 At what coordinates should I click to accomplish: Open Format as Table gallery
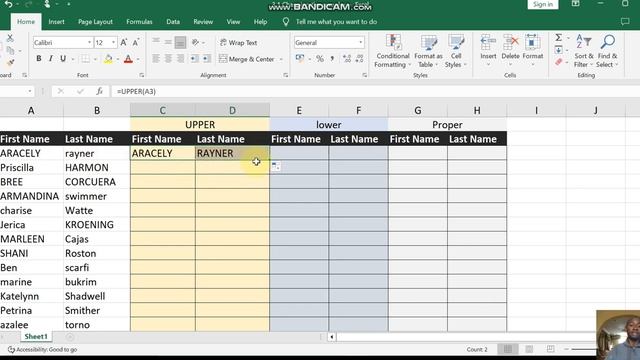pos(428,51)
